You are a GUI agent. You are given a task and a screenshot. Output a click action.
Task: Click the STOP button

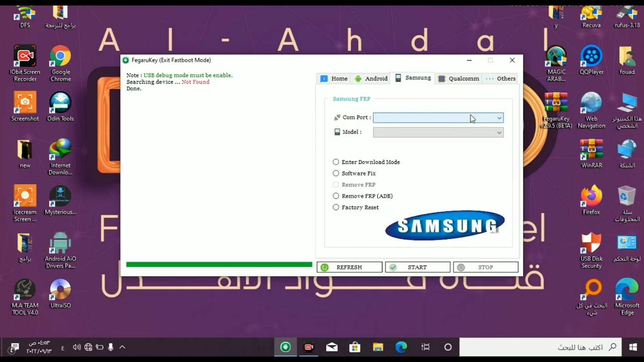point(486,267)
